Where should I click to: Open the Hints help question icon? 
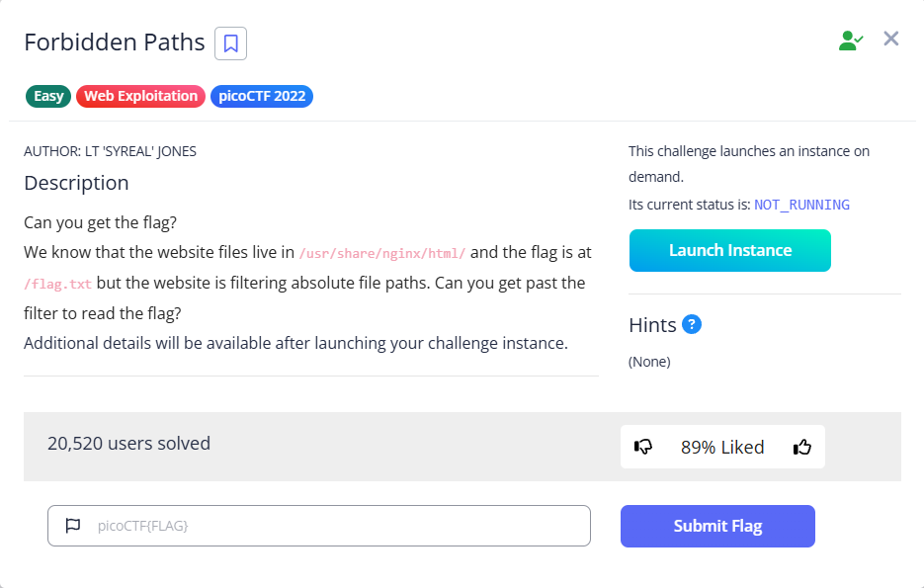(692, 324)
